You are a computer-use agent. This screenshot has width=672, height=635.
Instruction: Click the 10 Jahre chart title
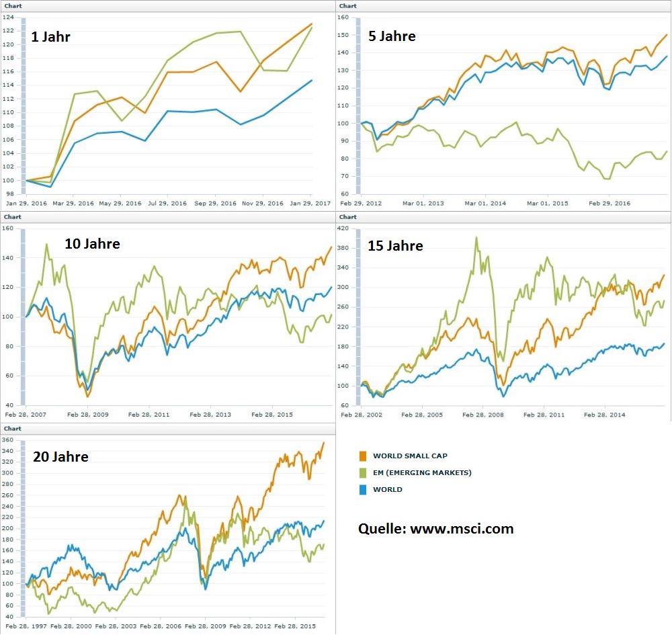tap(92, 244)
